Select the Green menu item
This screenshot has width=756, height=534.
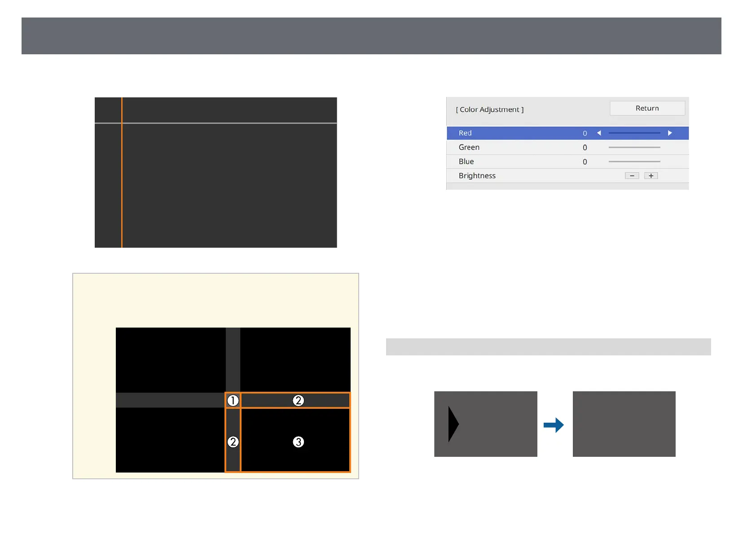tap(469, 147)
